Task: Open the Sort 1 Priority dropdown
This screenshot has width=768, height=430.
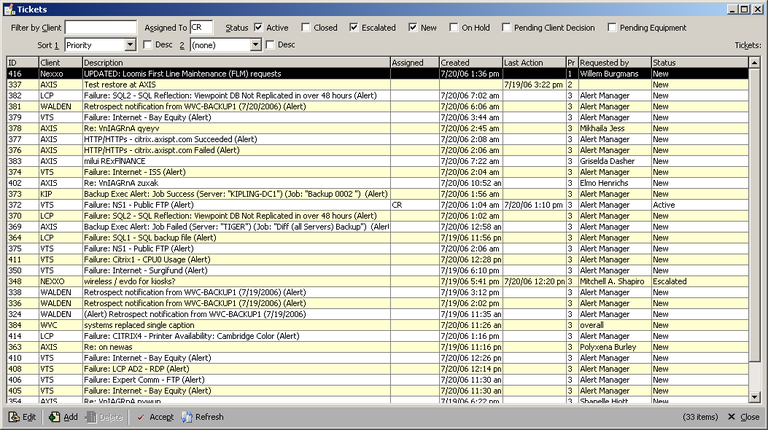Action: (x=130, y=45)
